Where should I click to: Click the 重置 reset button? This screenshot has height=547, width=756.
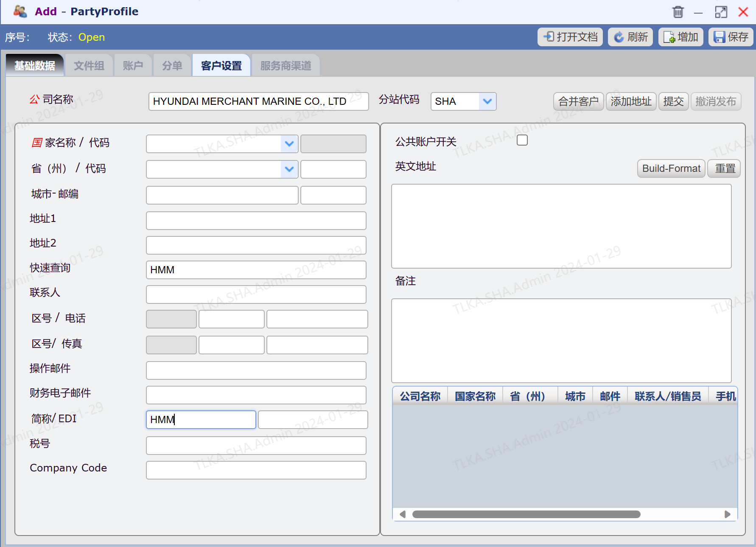coord(724,168)
